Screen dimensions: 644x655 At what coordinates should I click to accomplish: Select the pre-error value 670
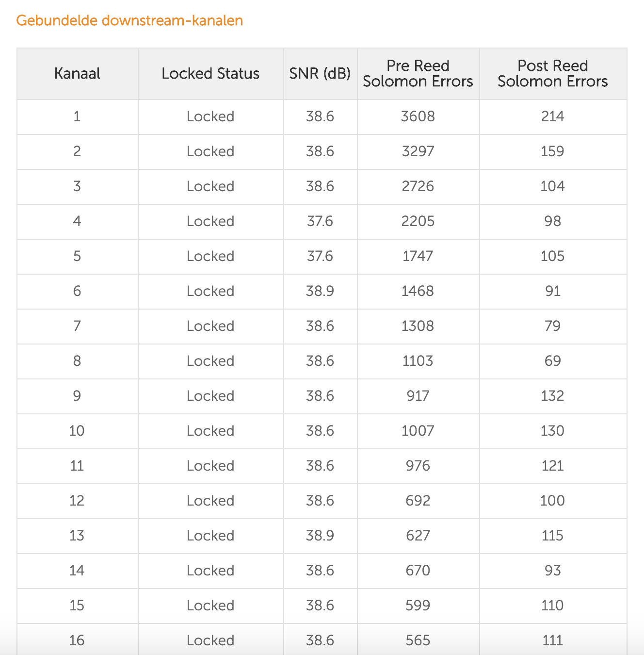[x=418, y=571]
